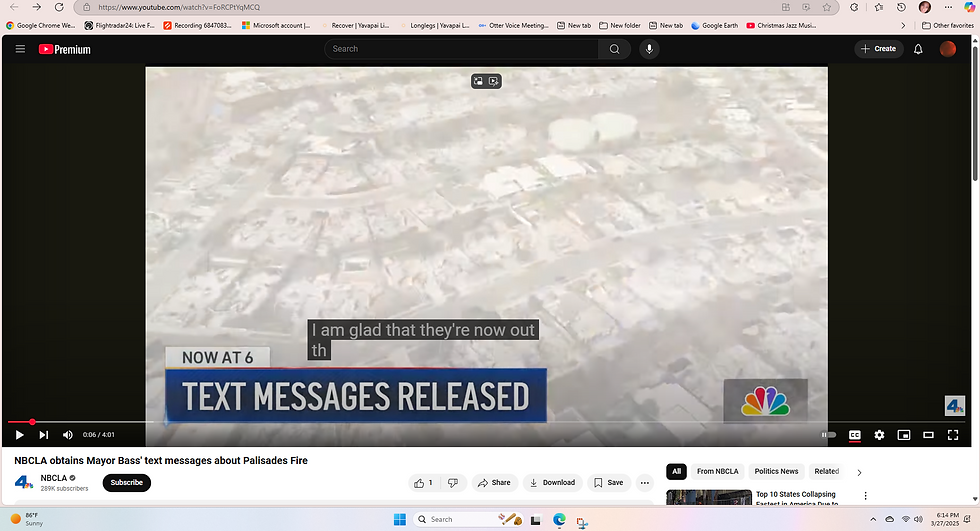The image size is (980, 531).
Task: Open the NBCLA channel name link
Action: click(x=54, y=478)
